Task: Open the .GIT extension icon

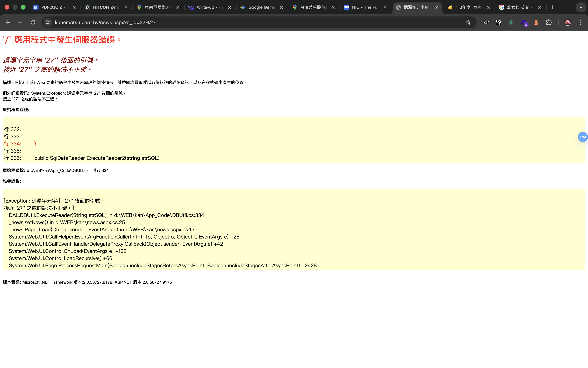Action: click(486, 22)
